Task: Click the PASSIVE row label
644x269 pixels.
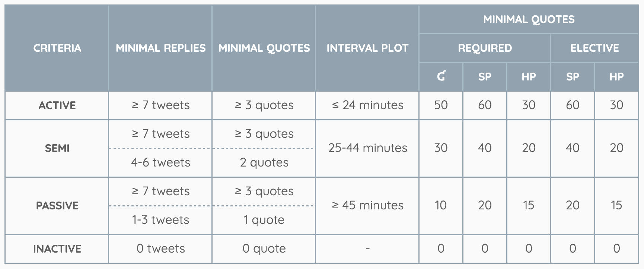Action: (57, 206)
